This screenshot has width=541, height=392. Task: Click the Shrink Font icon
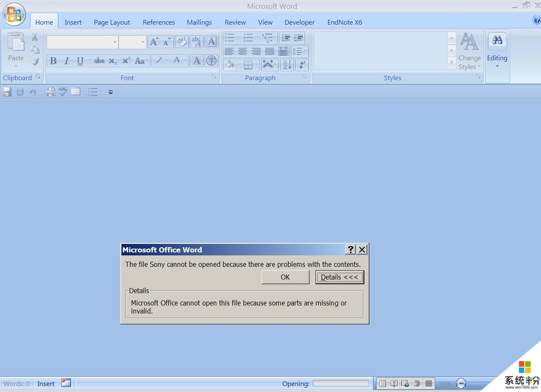(x=167, y=42)
